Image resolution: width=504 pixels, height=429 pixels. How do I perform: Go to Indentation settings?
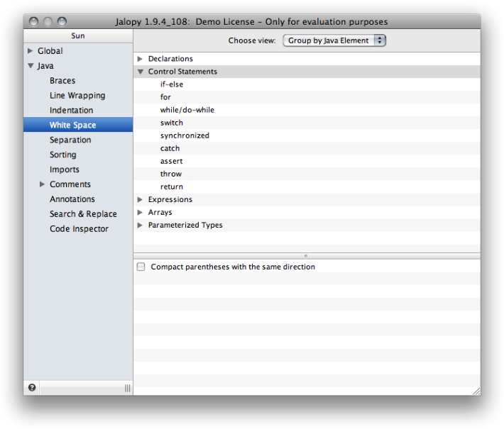point(72,110)
